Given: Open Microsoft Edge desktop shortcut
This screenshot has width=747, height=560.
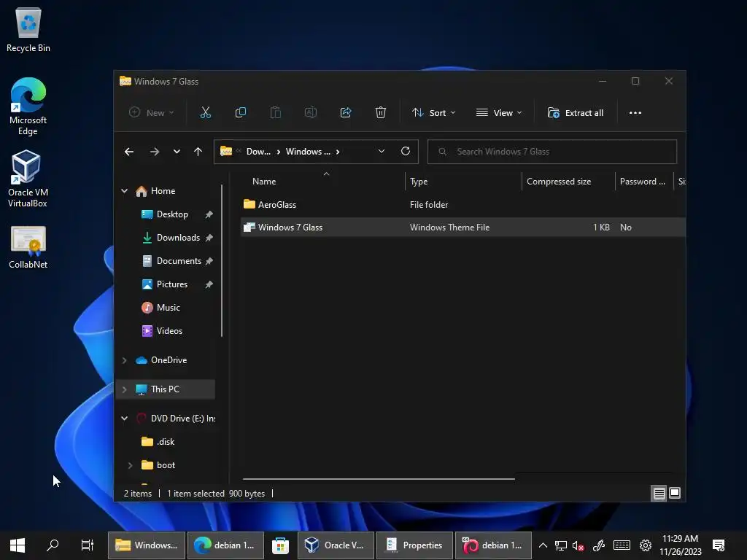Looking at the screenshot, I should click(x=28, y=106).
